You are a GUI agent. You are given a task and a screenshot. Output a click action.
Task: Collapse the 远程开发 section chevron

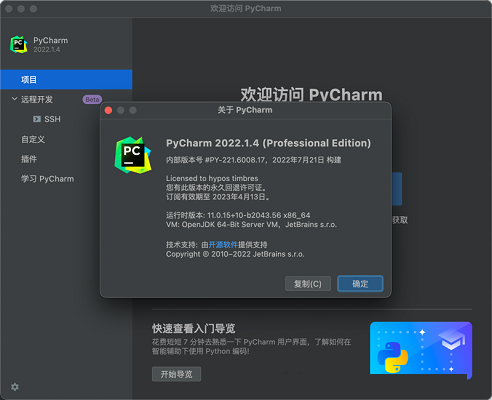click(14, 99)
